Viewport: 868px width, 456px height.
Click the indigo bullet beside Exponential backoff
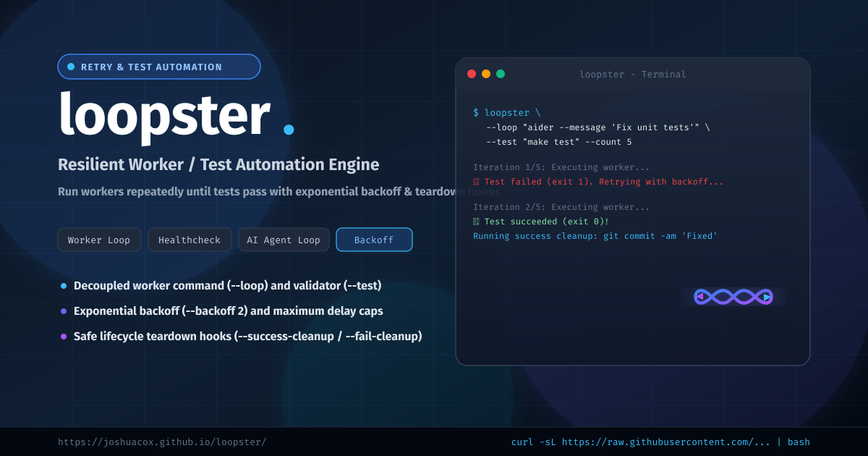click(64, 311)
